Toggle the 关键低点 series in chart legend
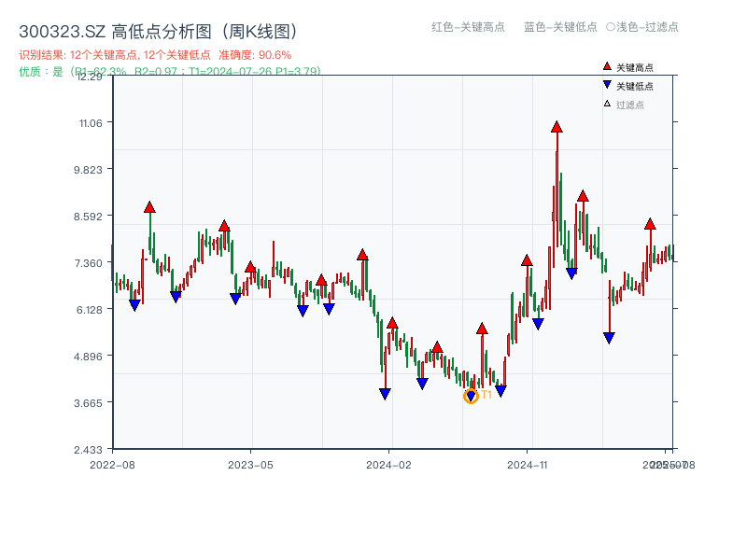 [x=627, y=86]
